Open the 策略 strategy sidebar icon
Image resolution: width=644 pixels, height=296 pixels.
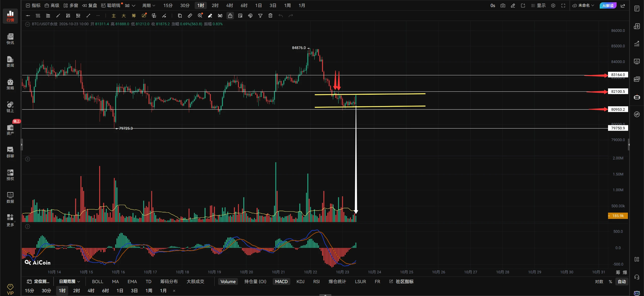10,84
